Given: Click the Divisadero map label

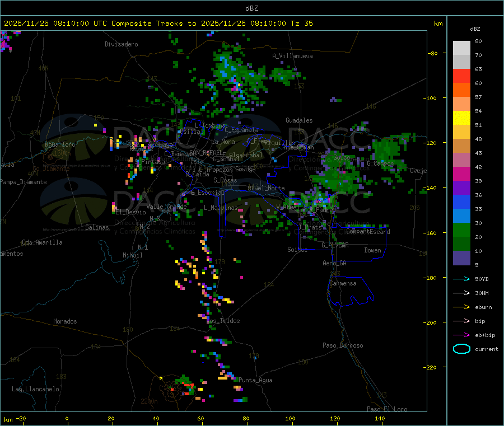Looking at the screenshot, I should pos(121,44).
